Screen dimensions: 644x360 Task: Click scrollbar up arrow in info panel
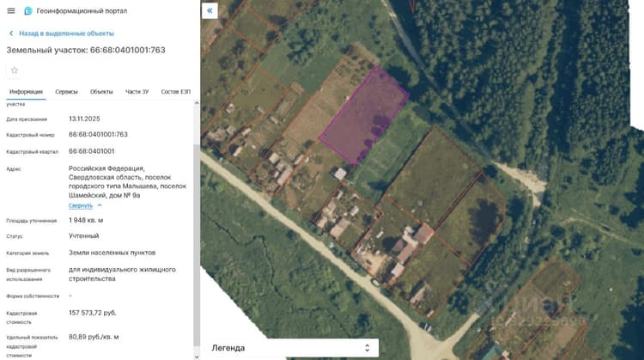coord(197,103)
